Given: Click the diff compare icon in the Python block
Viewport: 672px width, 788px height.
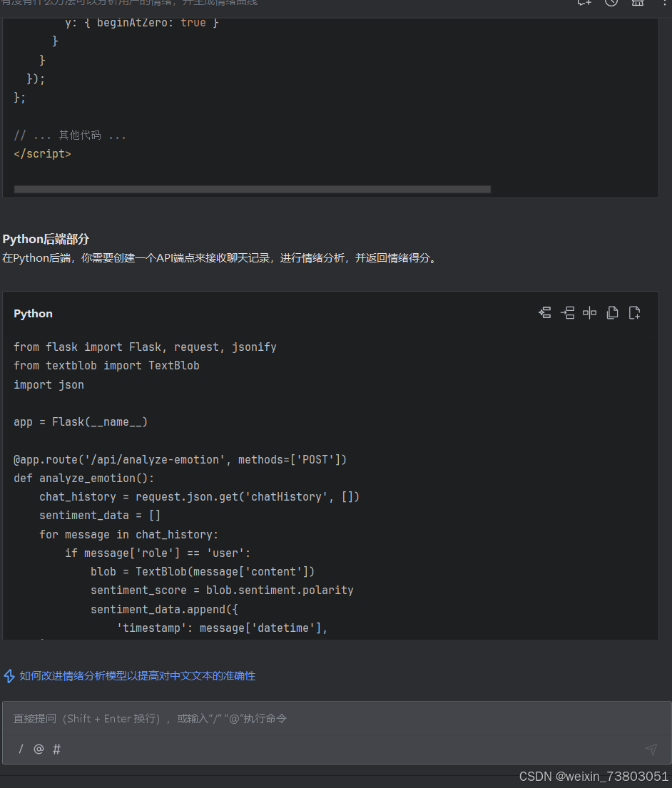Looking at the screenshot, I should (589, 313).
